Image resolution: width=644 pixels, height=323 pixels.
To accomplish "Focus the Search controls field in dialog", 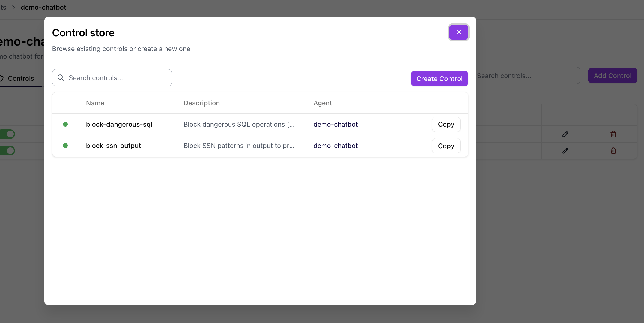I will 112,78.
